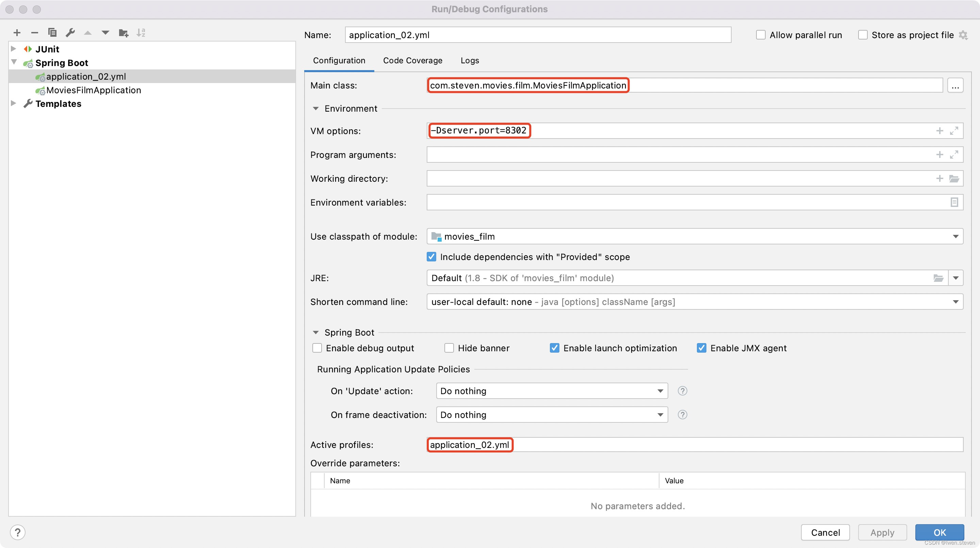Open the Use classpath of module dropdown
980x548 pixels.
tap(955, 236)
